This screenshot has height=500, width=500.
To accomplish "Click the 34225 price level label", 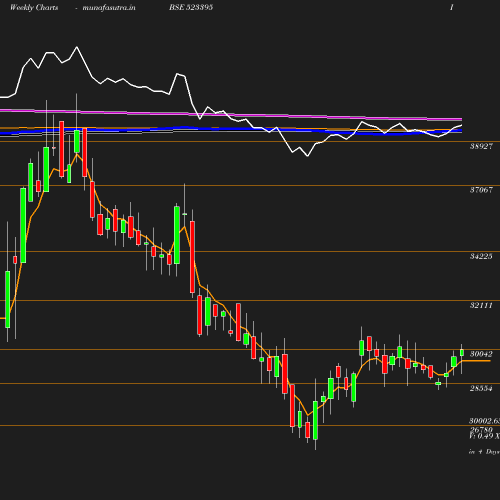I will click(x=481, y=256).
